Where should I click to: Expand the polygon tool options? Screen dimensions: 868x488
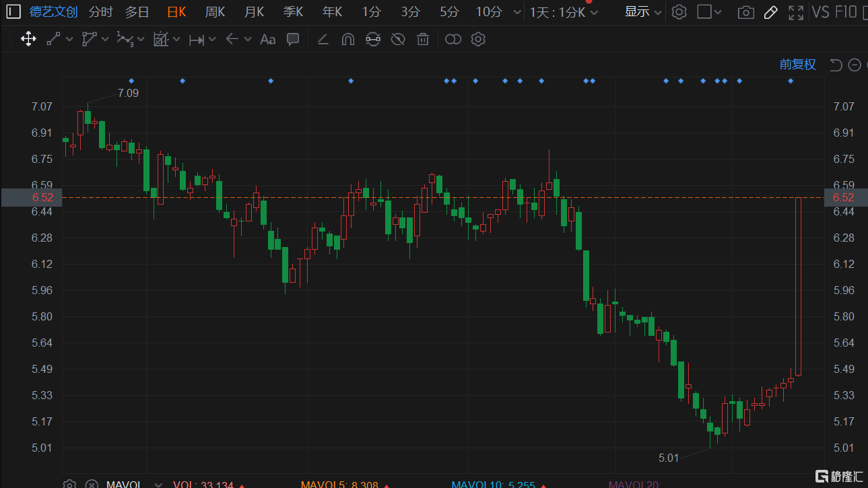(x=105, y=39)
